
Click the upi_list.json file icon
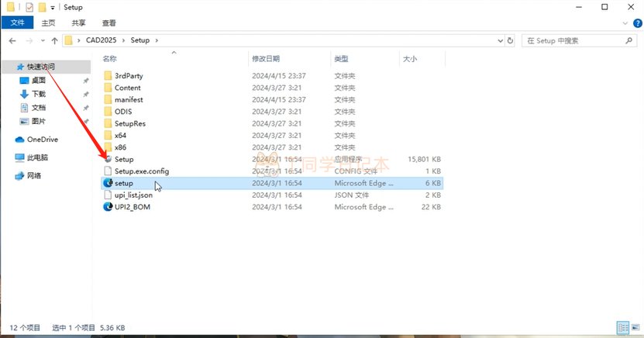point(108,195)
